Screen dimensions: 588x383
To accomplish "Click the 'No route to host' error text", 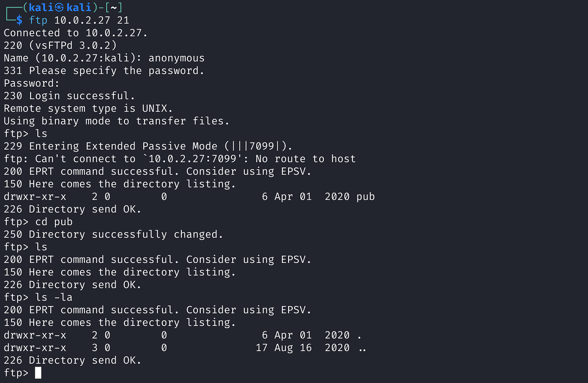I will click(305, 159).
